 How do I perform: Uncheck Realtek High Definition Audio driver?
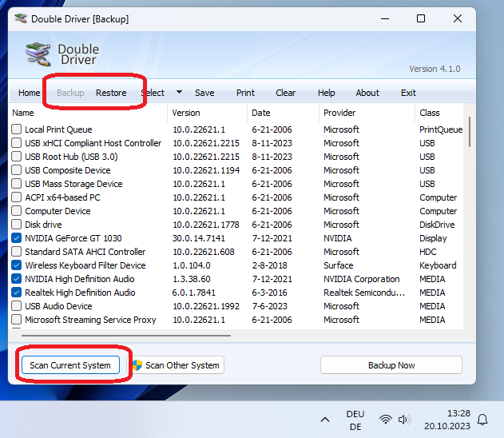pos(17,293)
